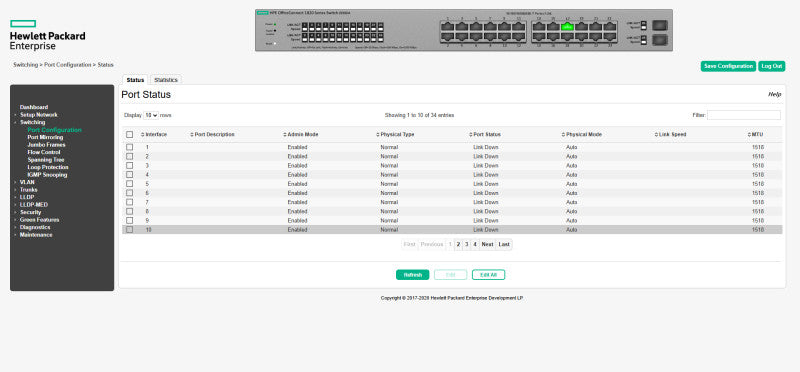Expand the Maintenance sidebar section
The image size is (800, 372).
pyautogui.click(x=36, y=235)
